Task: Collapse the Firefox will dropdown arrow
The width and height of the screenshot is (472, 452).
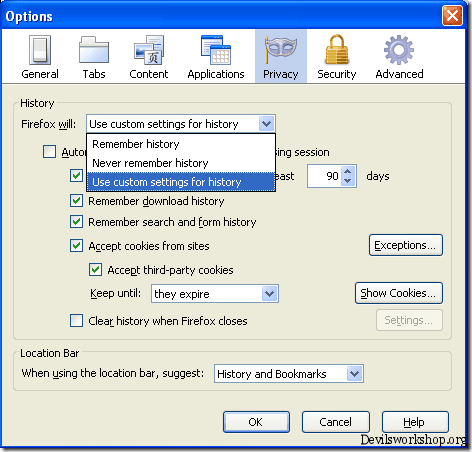Action: point(266,124)
